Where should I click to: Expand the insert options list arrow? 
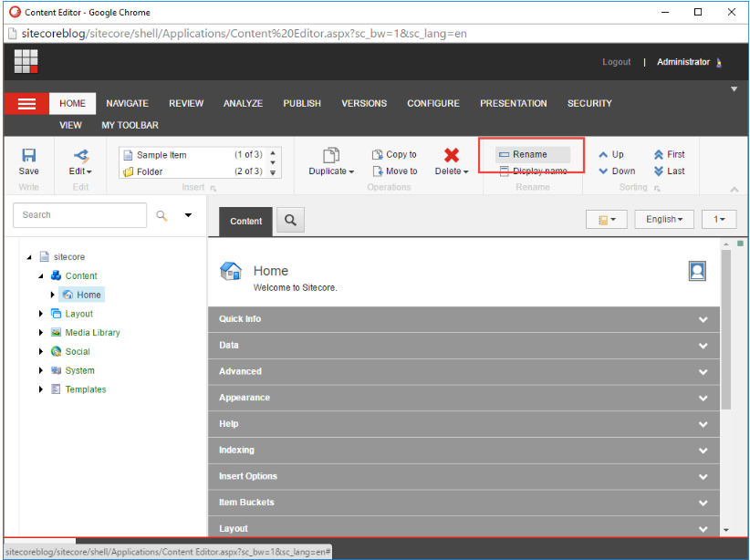pos(273,173)
